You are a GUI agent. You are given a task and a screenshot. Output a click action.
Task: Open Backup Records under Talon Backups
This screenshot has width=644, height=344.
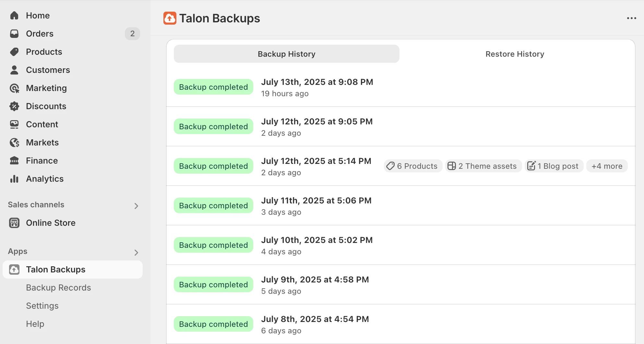[58, 287]
